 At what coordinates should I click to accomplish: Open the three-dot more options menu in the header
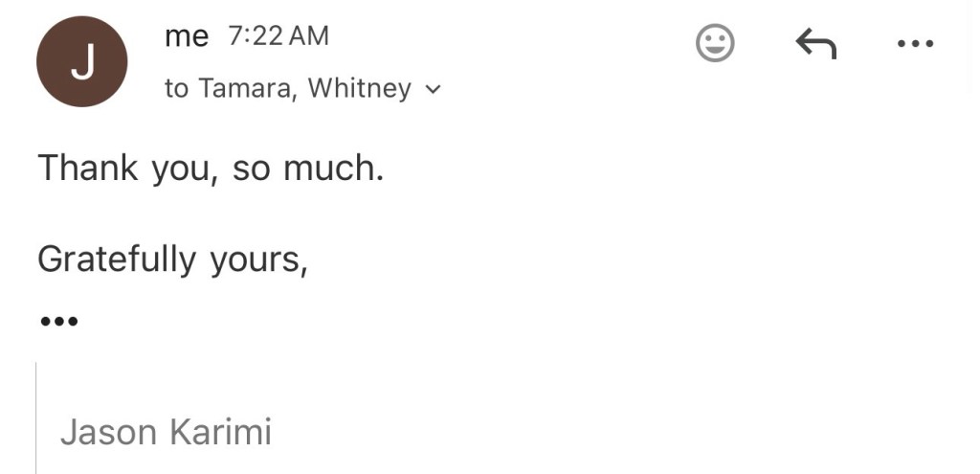click(915, 43)
